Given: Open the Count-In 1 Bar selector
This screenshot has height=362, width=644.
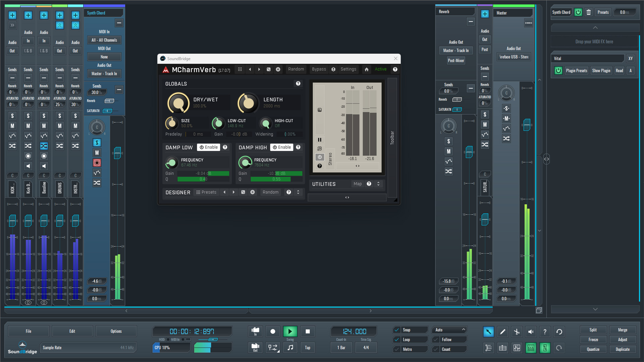Looking at the screenshot, I should coord(341,348).
